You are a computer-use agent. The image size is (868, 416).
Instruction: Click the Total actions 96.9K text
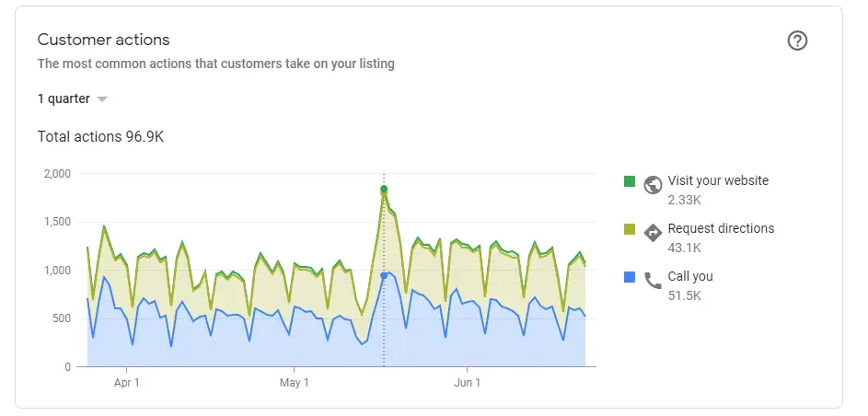click(x=100, y=137)
